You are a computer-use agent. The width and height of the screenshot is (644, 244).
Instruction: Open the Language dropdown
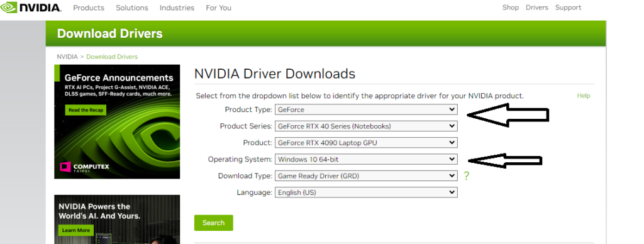point(366,192)
